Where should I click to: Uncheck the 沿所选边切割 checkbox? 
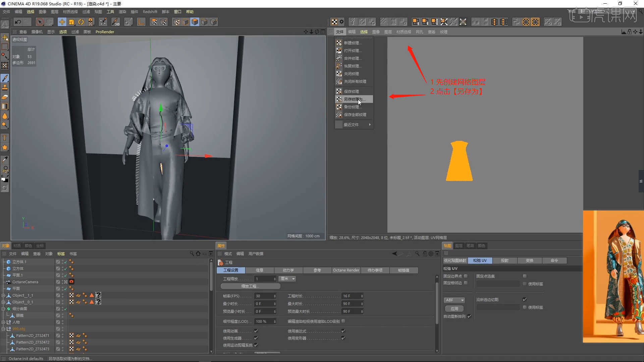pyautogui.click(x=525, y=299)
